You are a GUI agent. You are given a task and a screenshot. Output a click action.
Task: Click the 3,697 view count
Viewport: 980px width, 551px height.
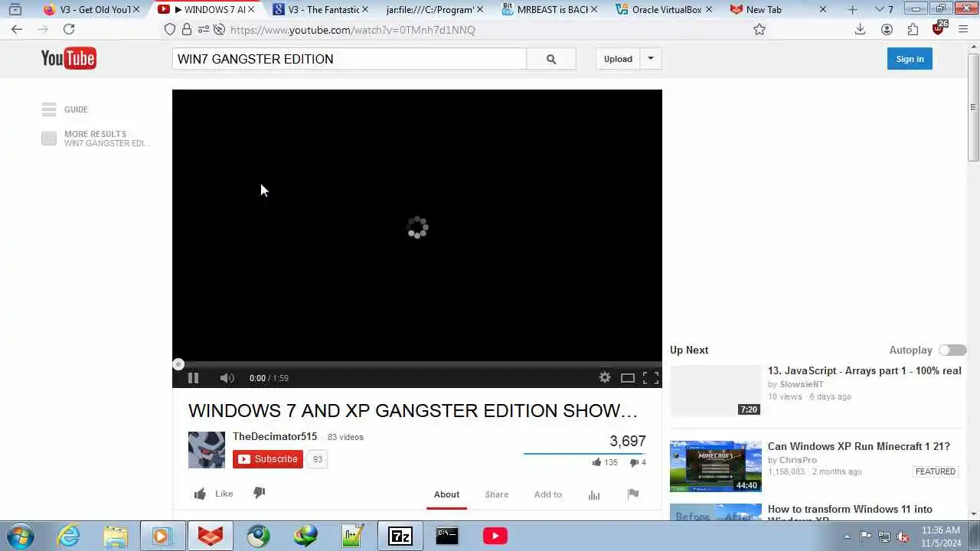pos(628,441)
